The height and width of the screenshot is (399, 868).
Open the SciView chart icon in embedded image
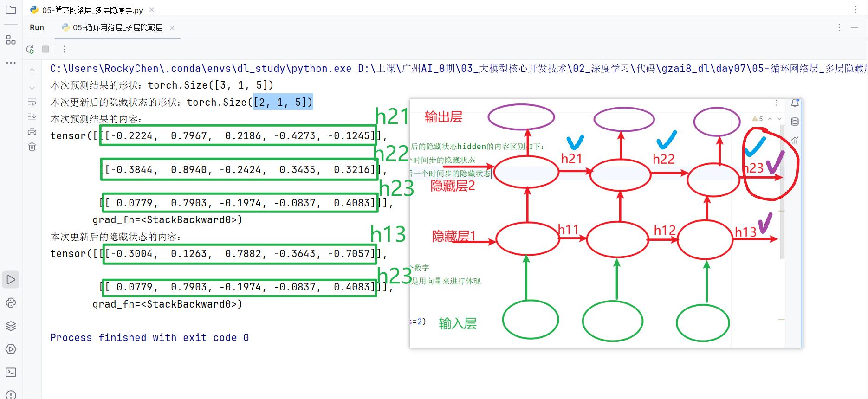tap(795, 140)
